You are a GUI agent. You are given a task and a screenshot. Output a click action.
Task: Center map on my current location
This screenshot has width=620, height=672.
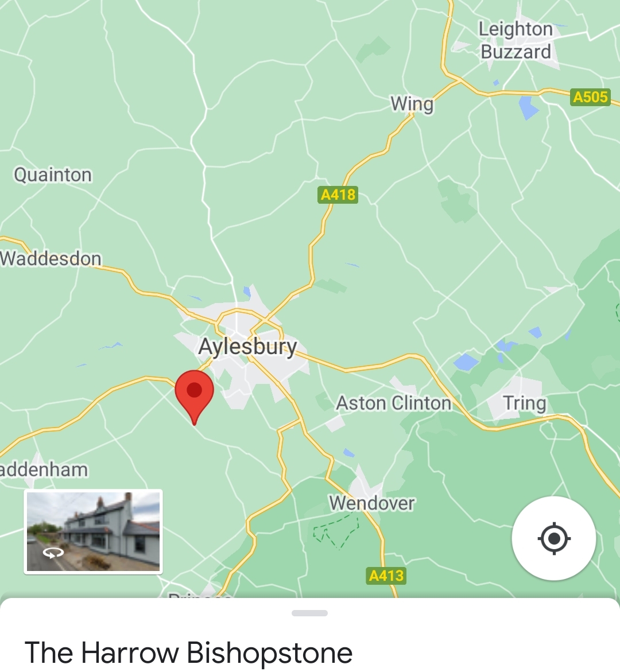point(553,538)
